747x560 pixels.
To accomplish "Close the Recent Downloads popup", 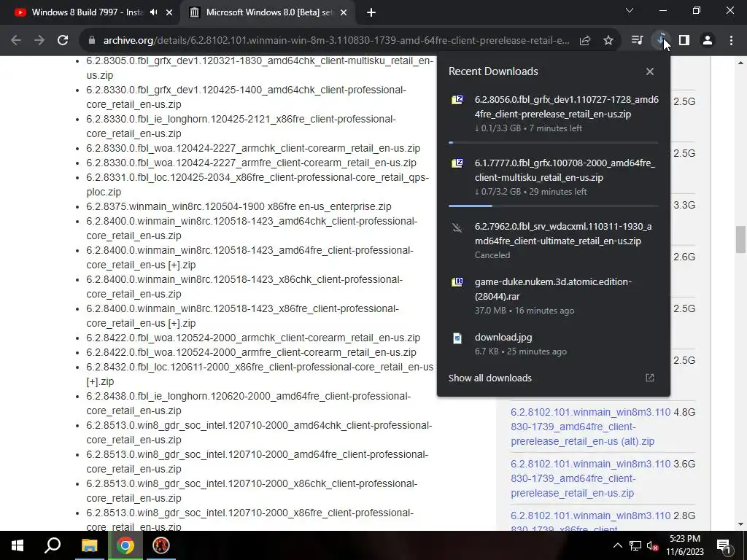I will 650,71.
